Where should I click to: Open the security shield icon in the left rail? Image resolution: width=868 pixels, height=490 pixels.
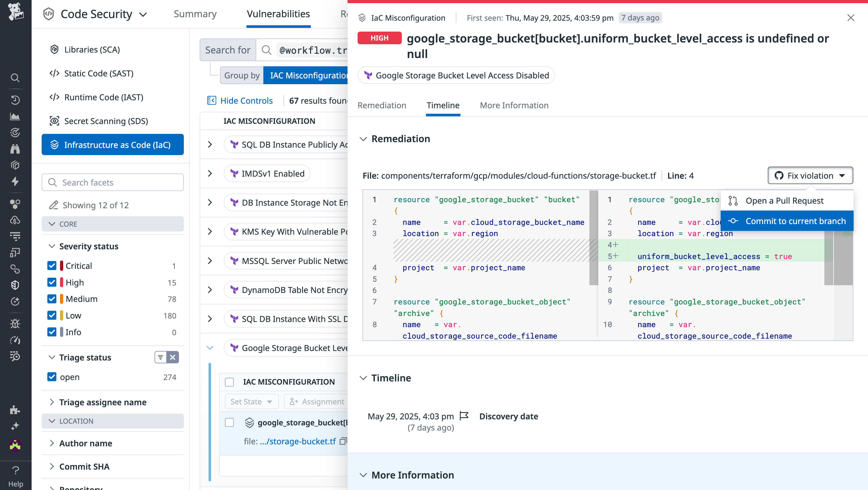coord(15,285)
